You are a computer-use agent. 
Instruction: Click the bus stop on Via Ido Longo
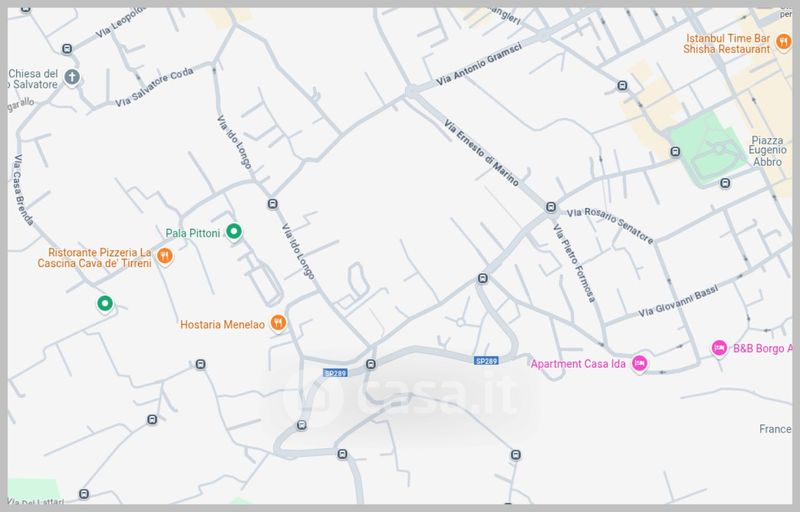[x=272, y=204]
